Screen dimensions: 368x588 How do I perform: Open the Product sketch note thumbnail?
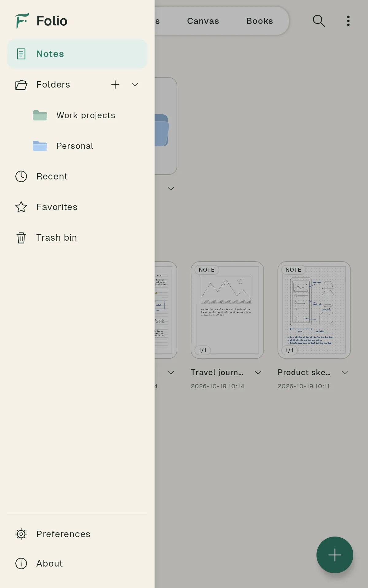[314, 310]
